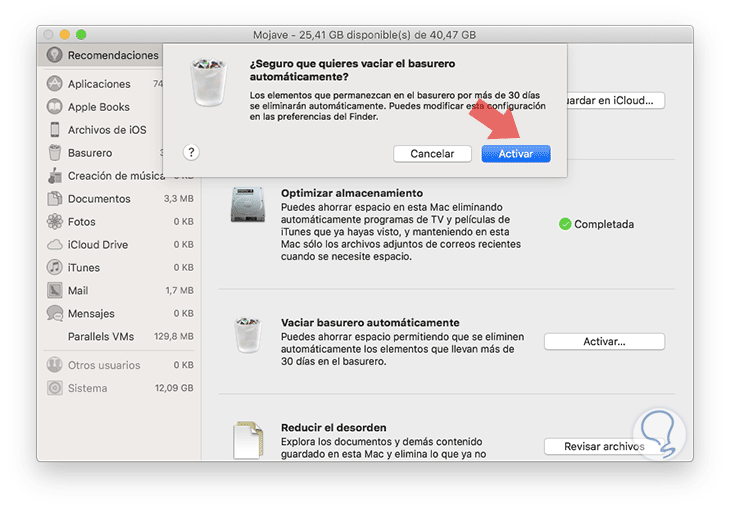Click the Completada status text
Viewport: 730px width, 510px height.
pos(604,224)
